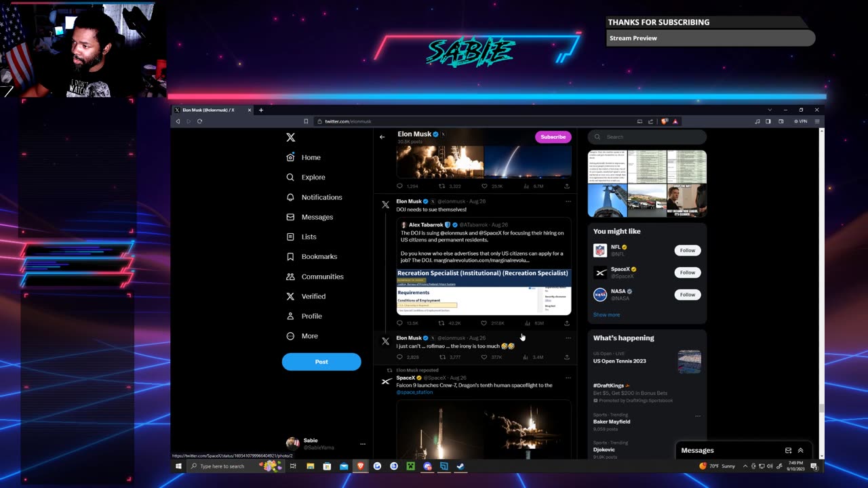Retweet the rofimao irony tweet
The width and height of the screenshot is (868, 488).
tap(441, 357)
